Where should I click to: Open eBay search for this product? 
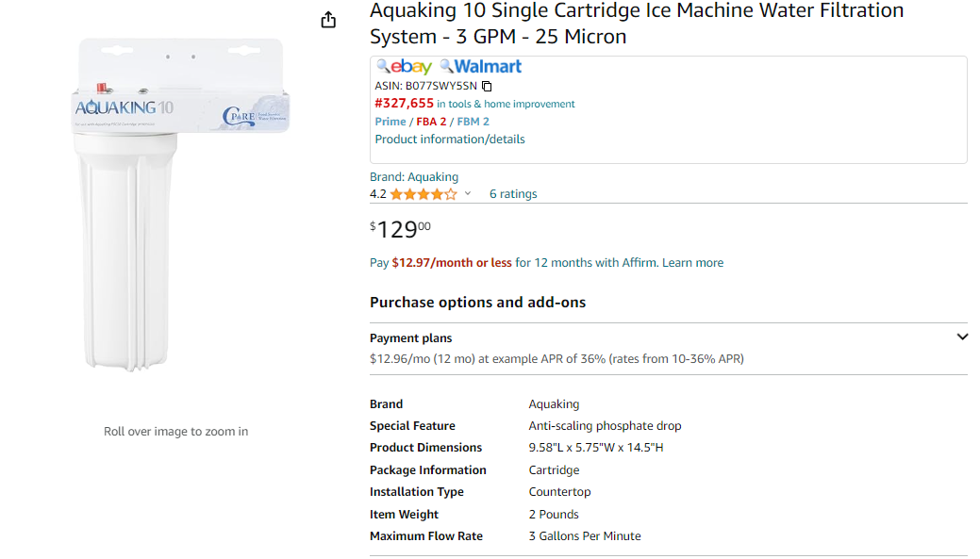click(x=404, y=66)
